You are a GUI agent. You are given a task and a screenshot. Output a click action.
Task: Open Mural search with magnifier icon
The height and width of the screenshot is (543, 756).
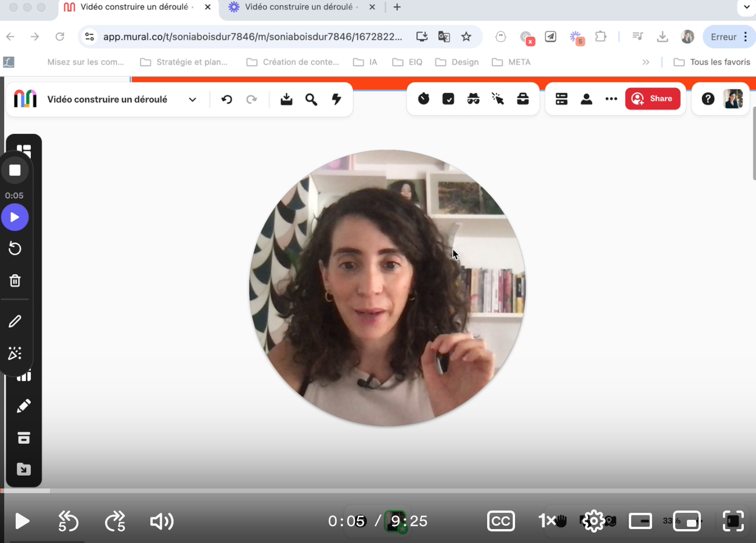coord(311,100)
